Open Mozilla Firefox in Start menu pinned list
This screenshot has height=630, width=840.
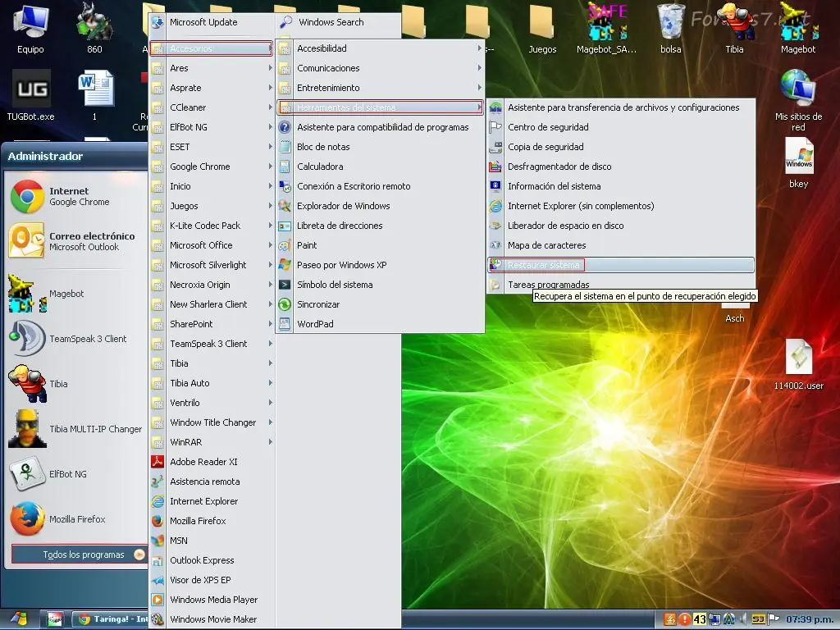[76, 518]
